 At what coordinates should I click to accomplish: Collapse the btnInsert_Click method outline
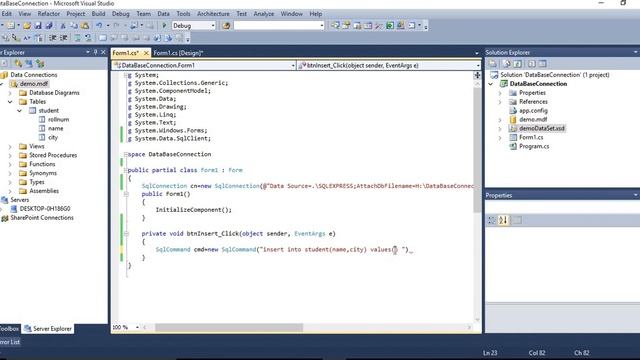pyautogui.click(x=126, y=234)
